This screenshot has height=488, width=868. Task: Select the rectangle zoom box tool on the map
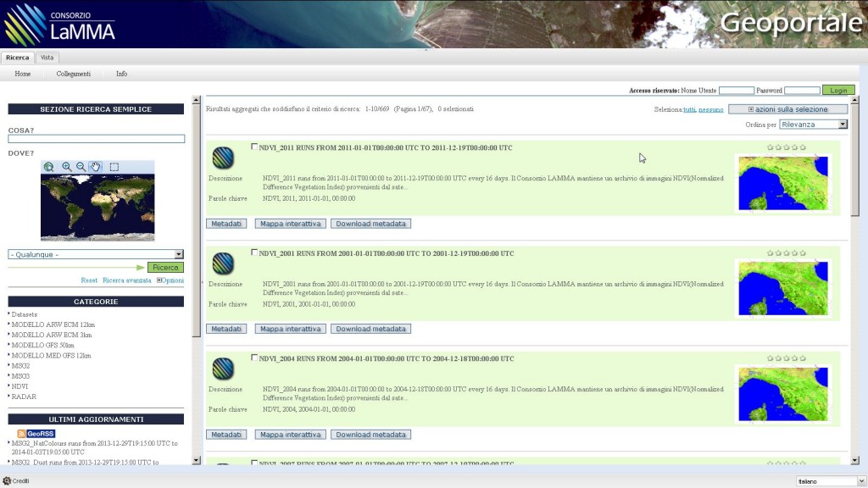114,167
